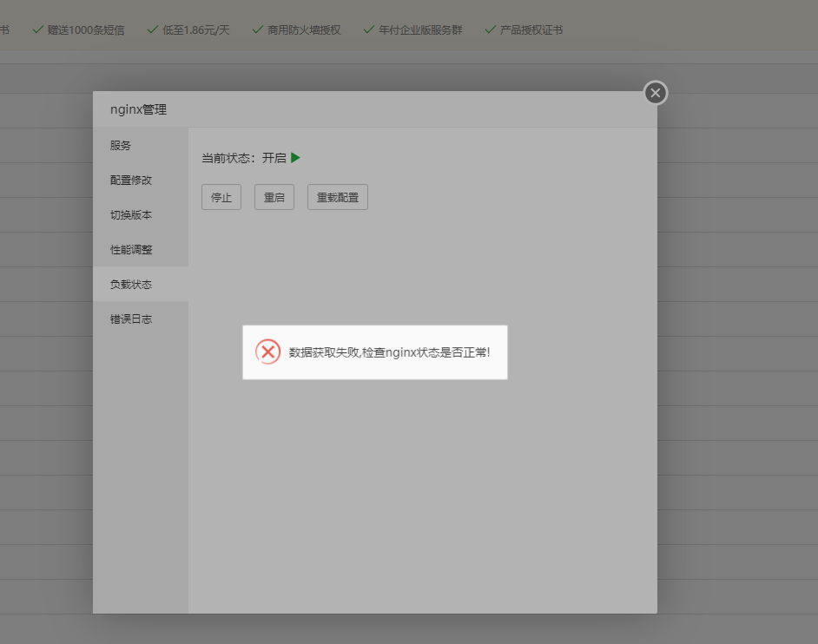
Task: Select the 性能调整 tab
Action: coord(141,249)
